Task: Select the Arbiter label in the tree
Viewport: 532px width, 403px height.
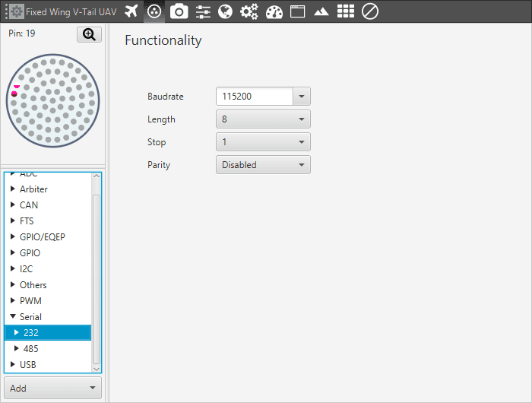Action: (33, 189)
